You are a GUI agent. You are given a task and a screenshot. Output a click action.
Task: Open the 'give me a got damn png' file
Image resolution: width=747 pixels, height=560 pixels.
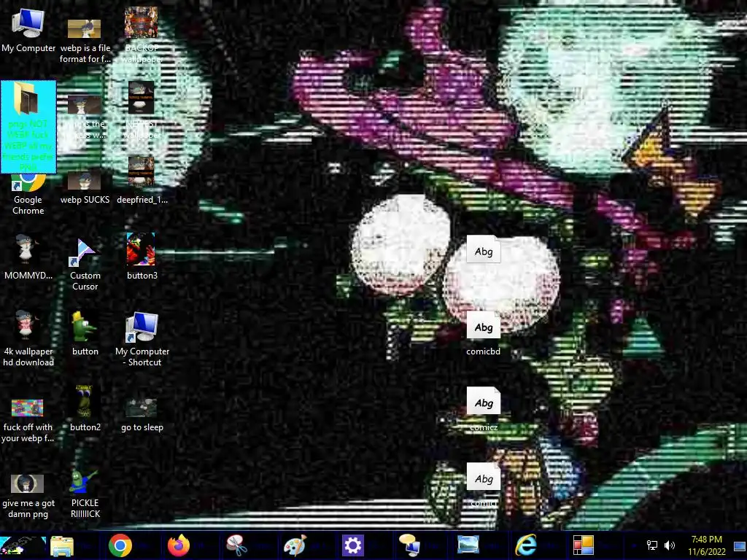pyautogui.click(x=28, y=496)
